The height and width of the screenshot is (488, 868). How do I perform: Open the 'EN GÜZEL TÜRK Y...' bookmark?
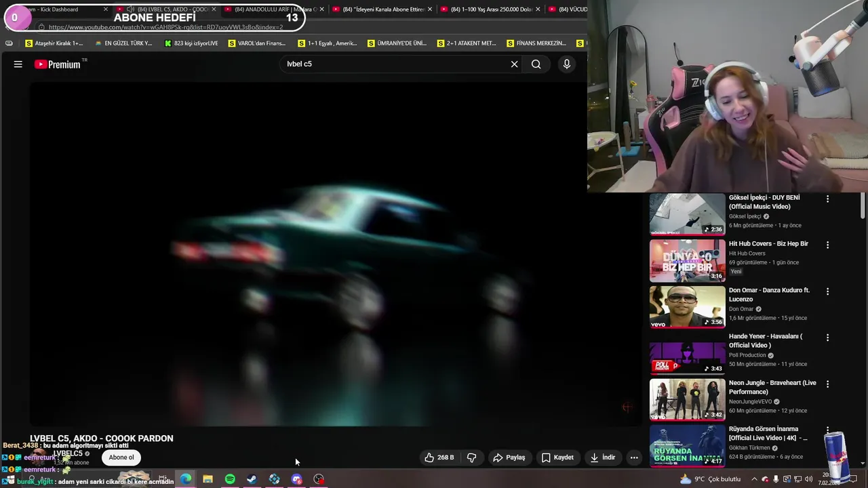point(123,43)
